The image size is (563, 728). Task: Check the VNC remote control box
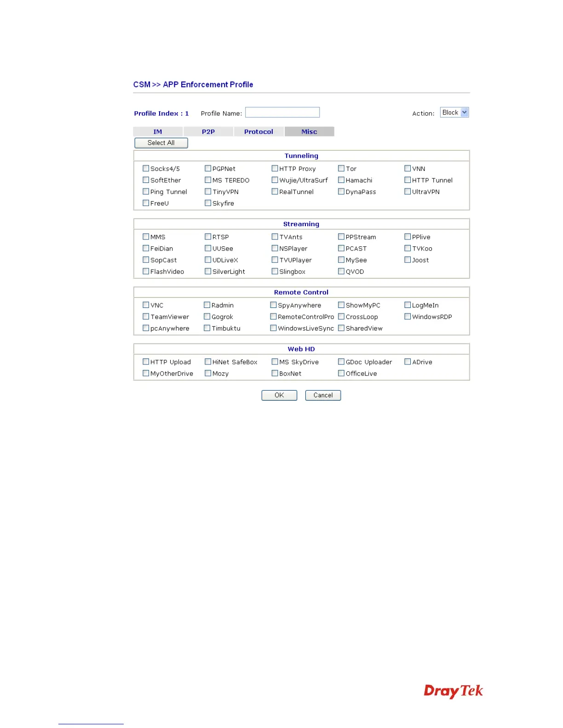pyautogui.click(x=146, y=305)
